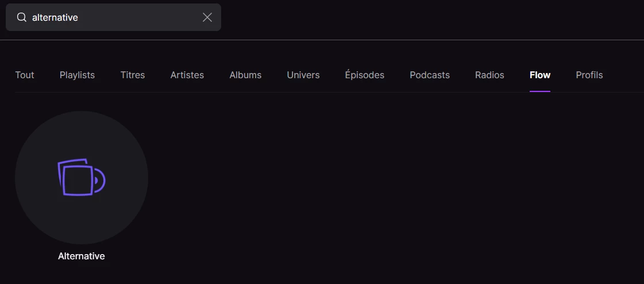The image size is (644, 284).
Task: Open the Playlists results tab
Action: (x=77, y=75)
